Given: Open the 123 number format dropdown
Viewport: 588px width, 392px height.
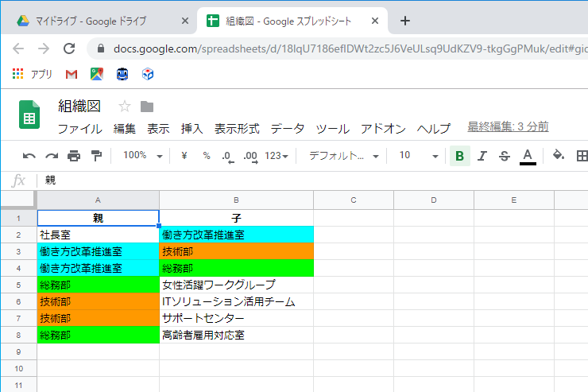Looking at the screenshot, I should point(277,156).
